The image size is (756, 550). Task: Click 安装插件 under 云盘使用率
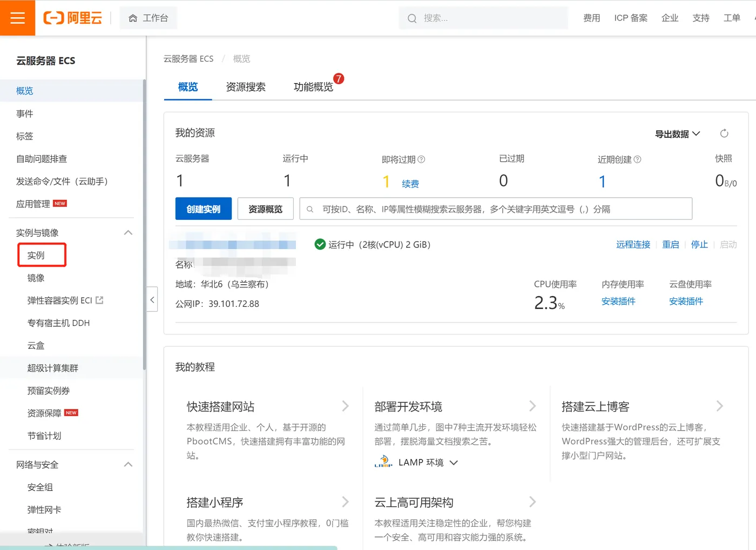[x=686, y=301]
